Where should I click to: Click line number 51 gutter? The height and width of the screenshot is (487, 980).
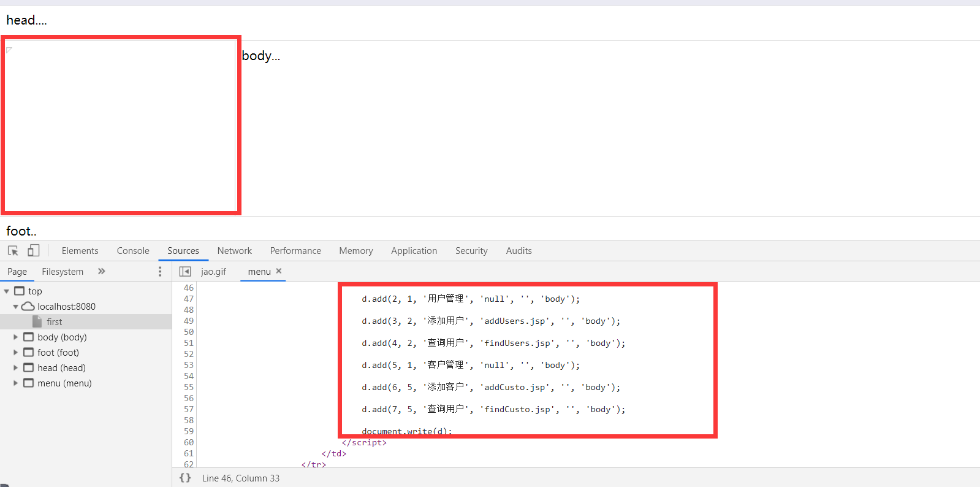[188, 343]
